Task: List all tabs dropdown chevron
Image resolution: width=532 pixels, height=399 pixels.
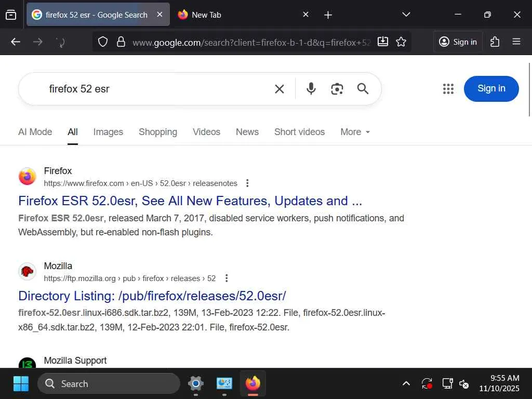Action: 406,15
